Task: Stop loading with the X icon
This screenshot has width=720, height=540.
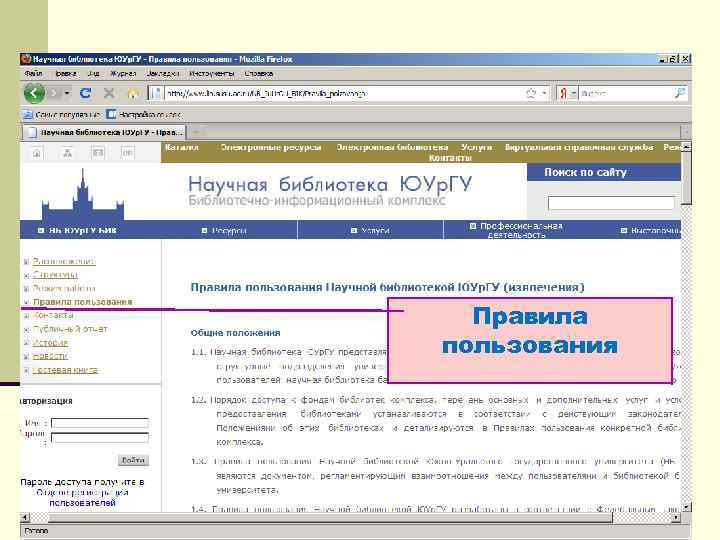Action: coord(109,94)
